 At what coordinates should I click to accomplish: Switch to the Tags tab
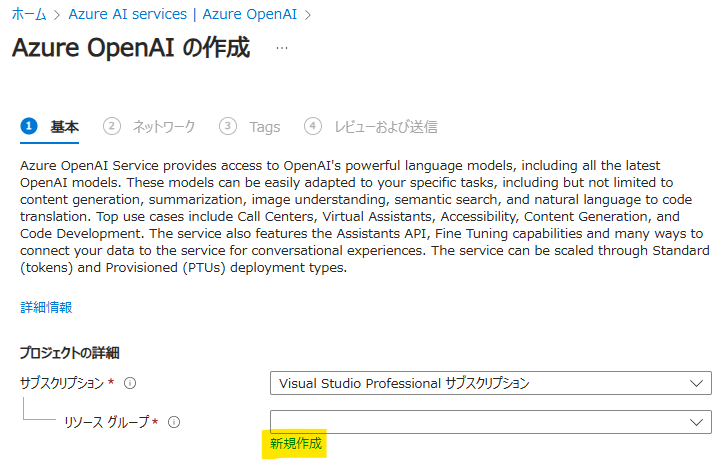(x=265, y=127)
